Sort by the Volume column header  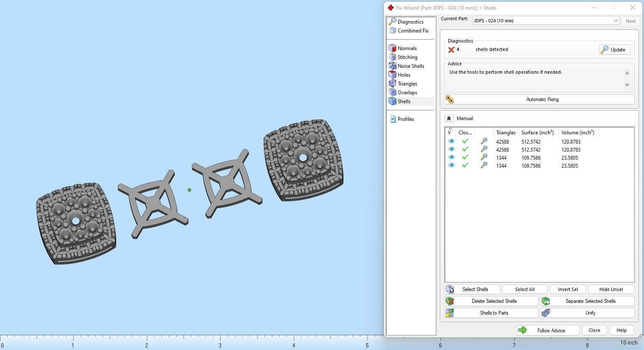(578, 133)
